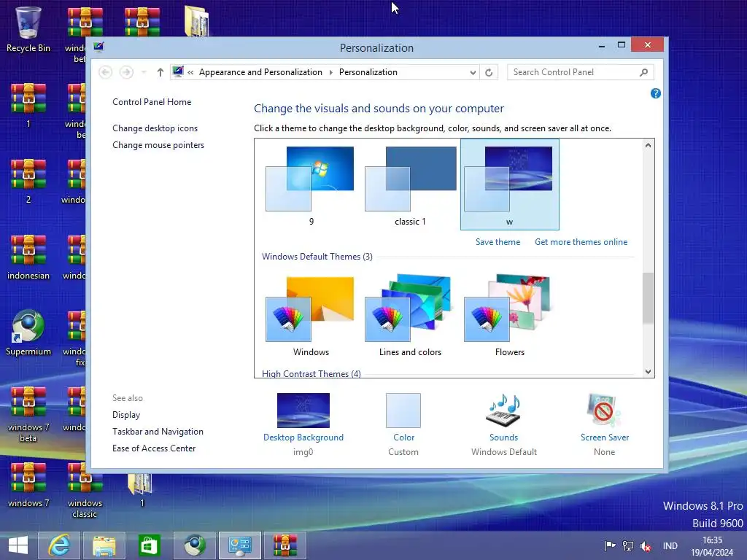Click the search magnifier icon
The image size is (747, 560).
(x=643, y=72)
